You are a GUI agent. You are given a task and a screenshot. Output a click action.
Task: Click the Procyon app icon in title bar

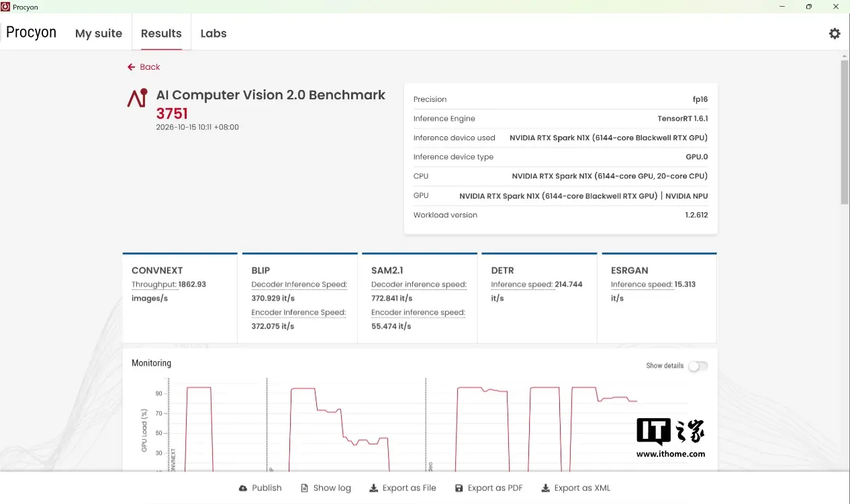[x=5, y=7]
